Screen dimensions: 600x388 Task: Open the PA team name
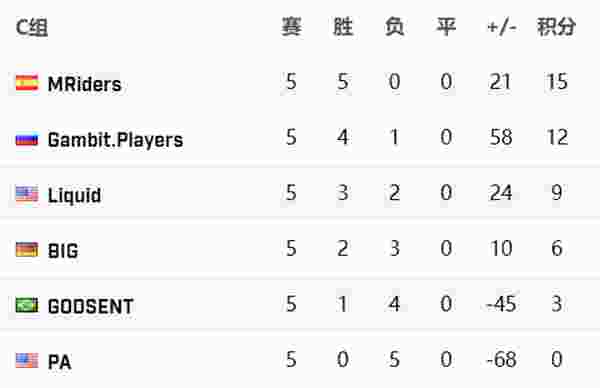point(60,362)
